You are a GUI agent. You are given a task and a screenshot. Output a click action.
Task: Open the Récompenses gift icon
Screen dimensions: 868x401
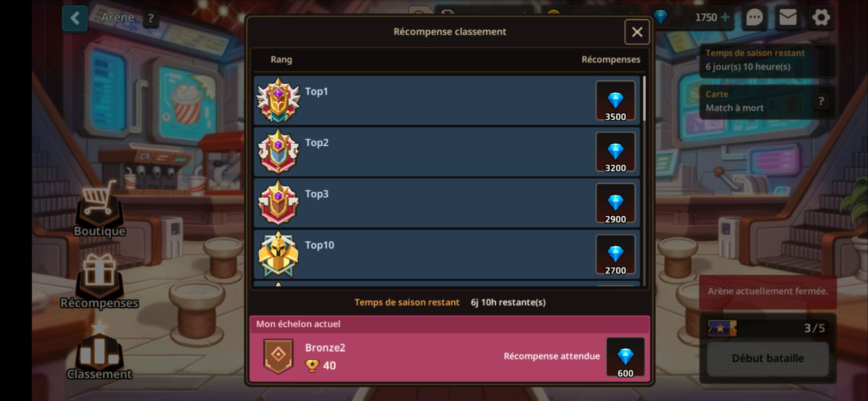99,281
